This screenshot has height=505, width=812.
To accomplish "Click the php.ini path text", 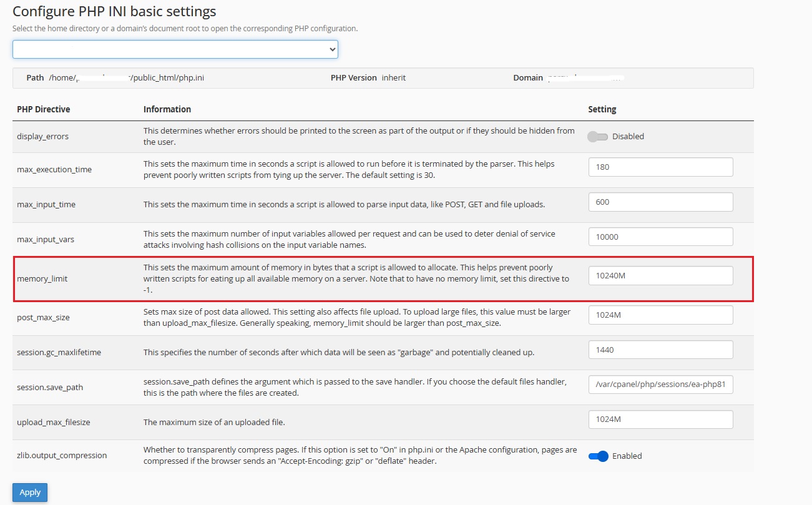I will pyautogui.click(x=127, y=78).
